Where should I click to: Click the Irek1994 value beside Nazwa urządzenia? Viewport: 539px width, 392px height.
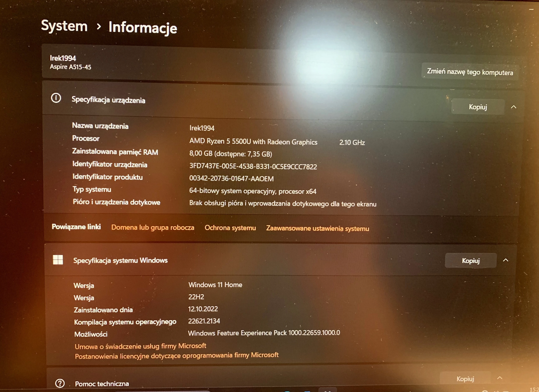[x=202, y=128]
